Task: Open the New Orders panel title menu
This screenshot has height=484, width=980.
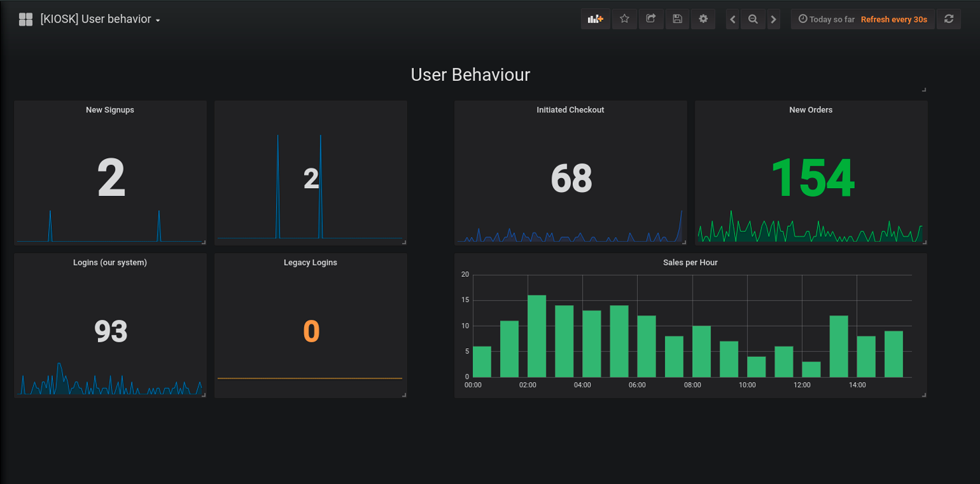Action: [811, 110]
